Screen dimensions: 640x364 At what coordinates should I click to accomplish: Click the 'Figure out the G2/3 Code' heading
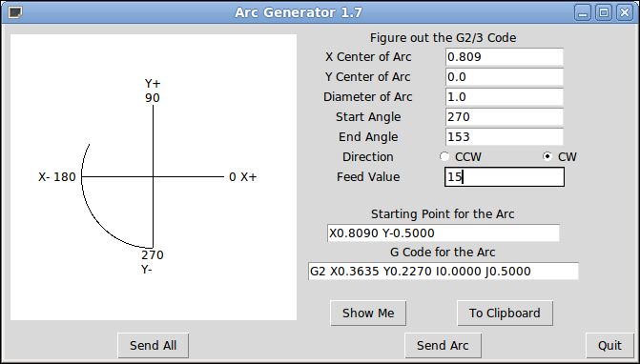[443, 38]
